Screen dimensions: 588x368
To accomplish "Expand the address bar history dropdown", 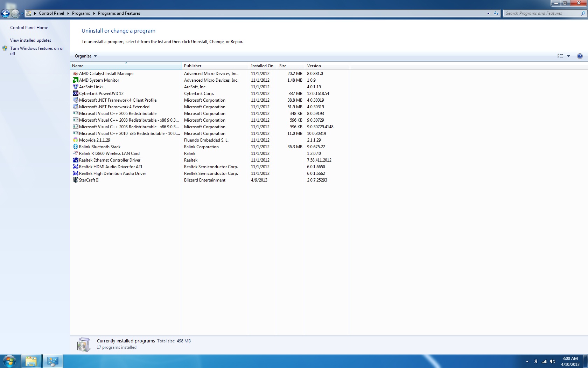I will [488, 13].
